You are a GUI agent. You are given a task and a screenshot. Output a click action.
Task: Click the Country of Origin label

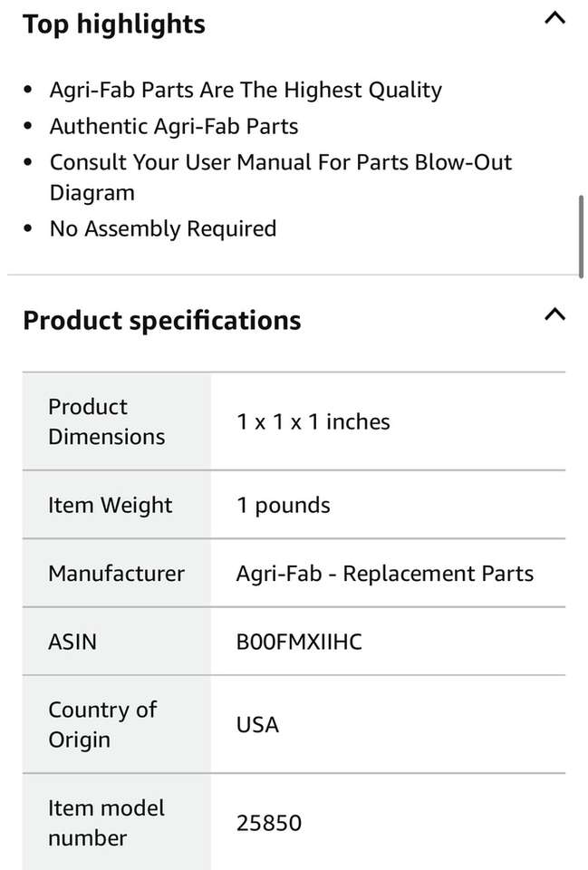pos(102,724)
